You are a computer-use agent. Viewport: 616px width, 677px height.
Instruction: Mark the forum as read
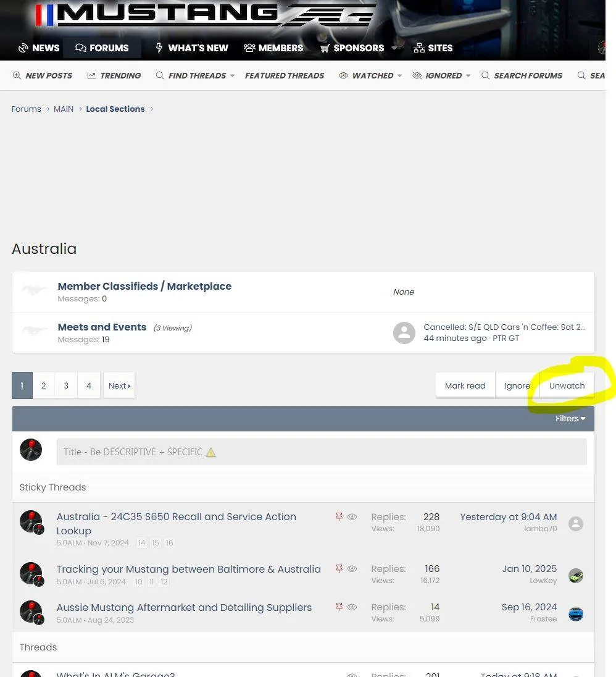point(465,385)
